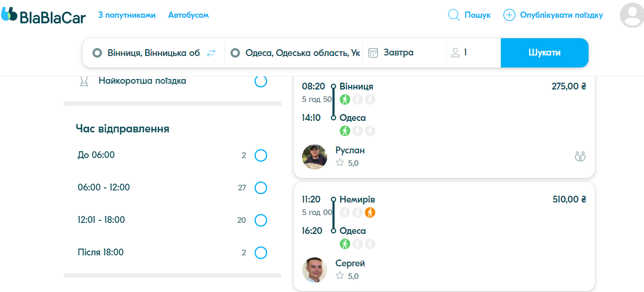Filter departures 06:00 - 12:00
The image size is (644, 292).
pos(260,188)
